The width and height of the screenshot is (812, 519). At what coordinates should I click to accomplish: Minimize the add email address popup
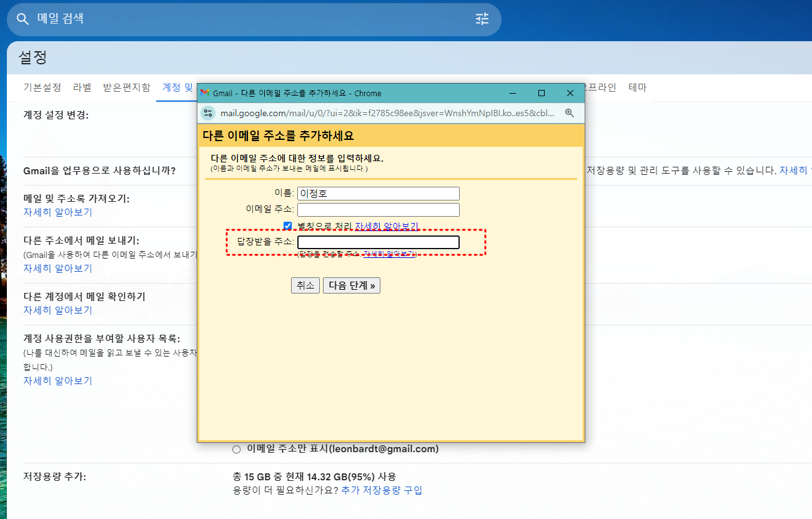tap(513, 93)
